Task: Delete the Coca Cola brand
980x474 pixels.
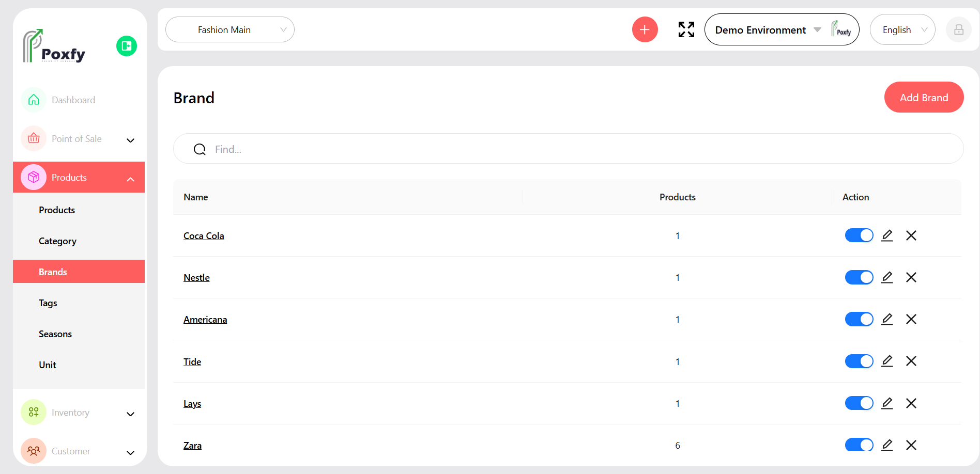Action: point(911,235)
